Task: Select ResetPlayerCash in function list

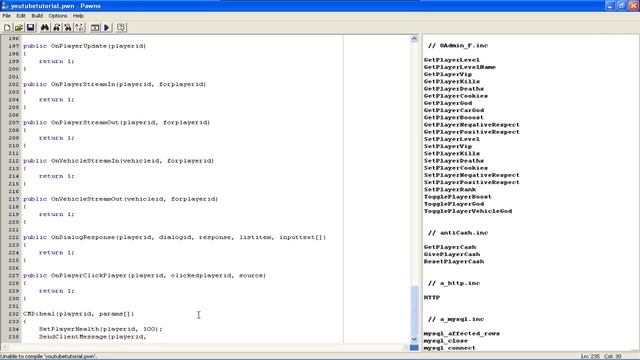Action: 453,261
